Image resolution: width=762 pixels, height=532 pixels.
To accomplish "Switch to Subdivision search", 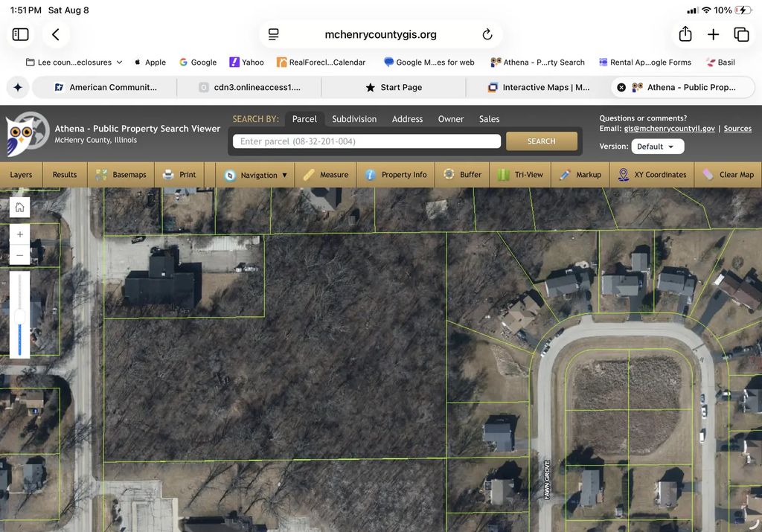I will 354,119.
